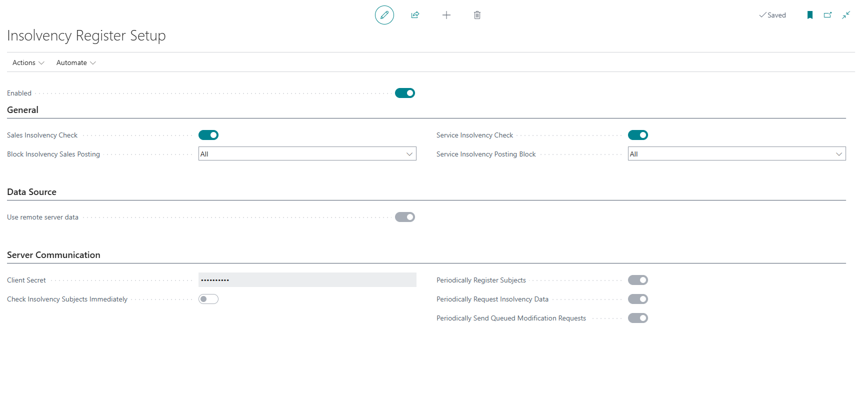The height and width of the screenshot is (396, 868).
Task: Open the Actions menu
Action: click(28, 62)
